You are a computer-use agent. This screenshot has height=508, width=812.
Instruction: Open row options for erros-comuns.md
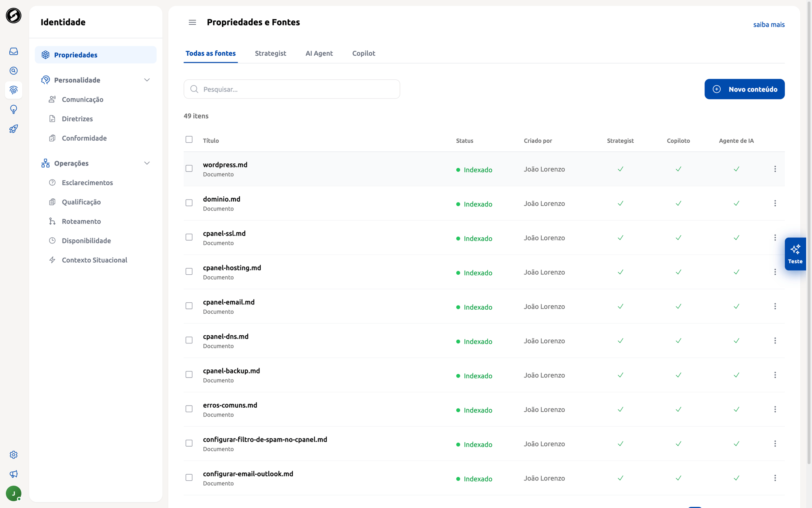pos(775,409)
